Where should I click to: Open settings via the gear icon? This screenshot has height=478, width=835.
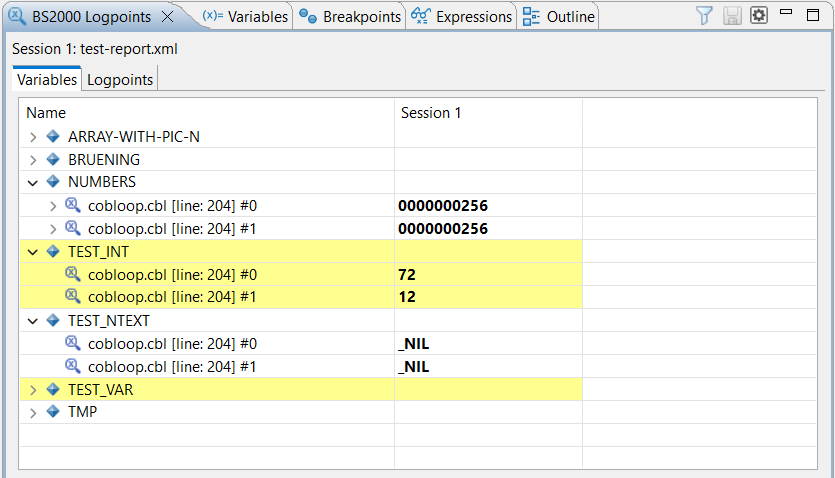tap(759, 16)
